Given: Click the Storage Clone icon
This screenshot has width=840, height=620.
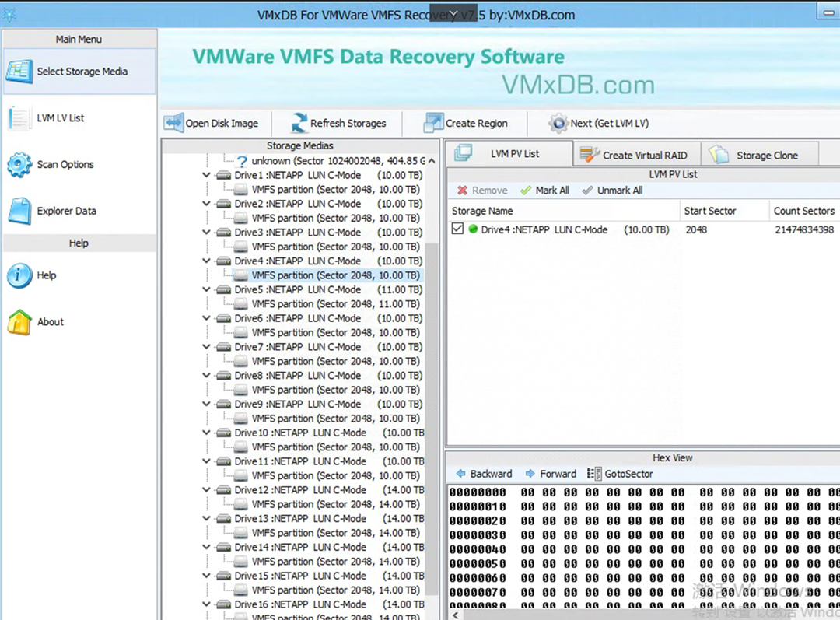Looking at the screenshot, I should [719, 155].
